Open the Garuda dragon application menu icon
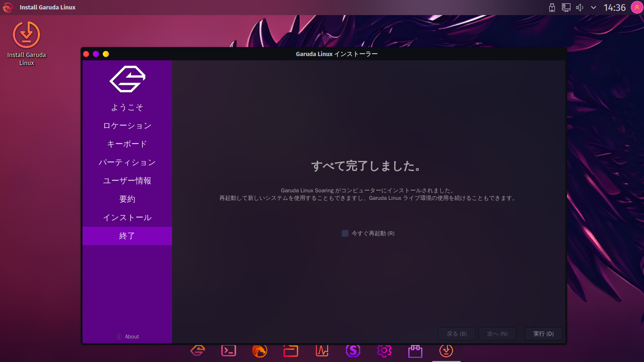Screen dimensions: 644x362 click(x=8, y=8)
